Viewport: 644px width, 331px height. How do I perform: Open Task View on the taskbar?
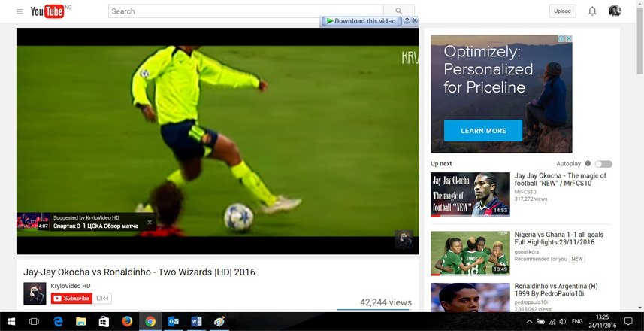click(34, 321)
